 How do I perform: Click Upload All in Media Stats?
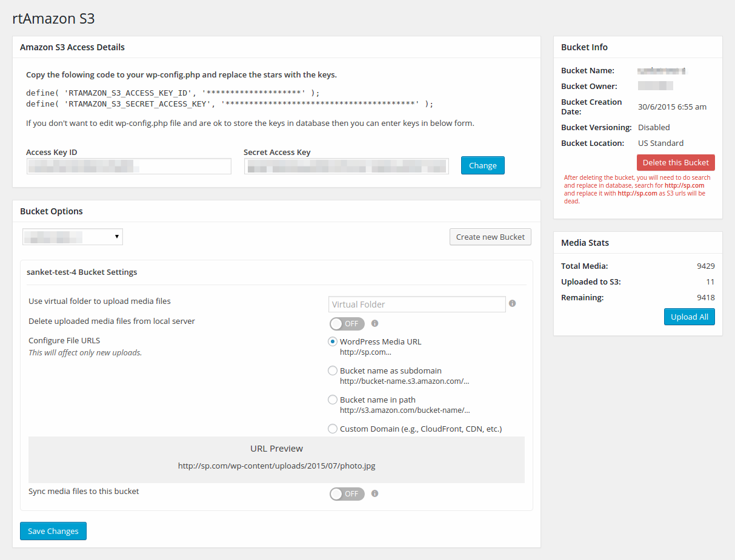click(689, 317)
